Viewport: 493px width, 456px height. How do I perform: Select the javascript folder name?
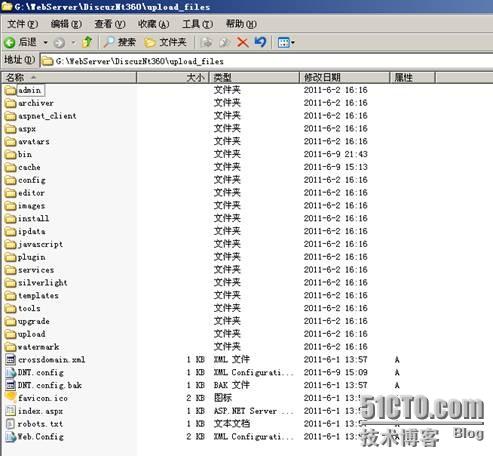(40, 244)
